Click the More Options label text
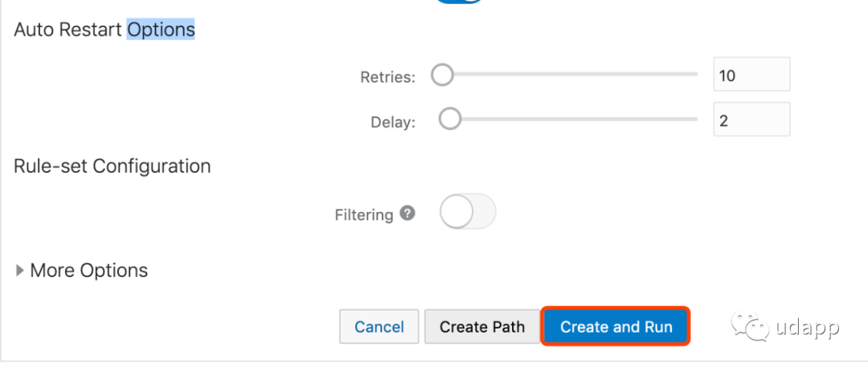This screenshot has width=868, height=367. [89, 270]
